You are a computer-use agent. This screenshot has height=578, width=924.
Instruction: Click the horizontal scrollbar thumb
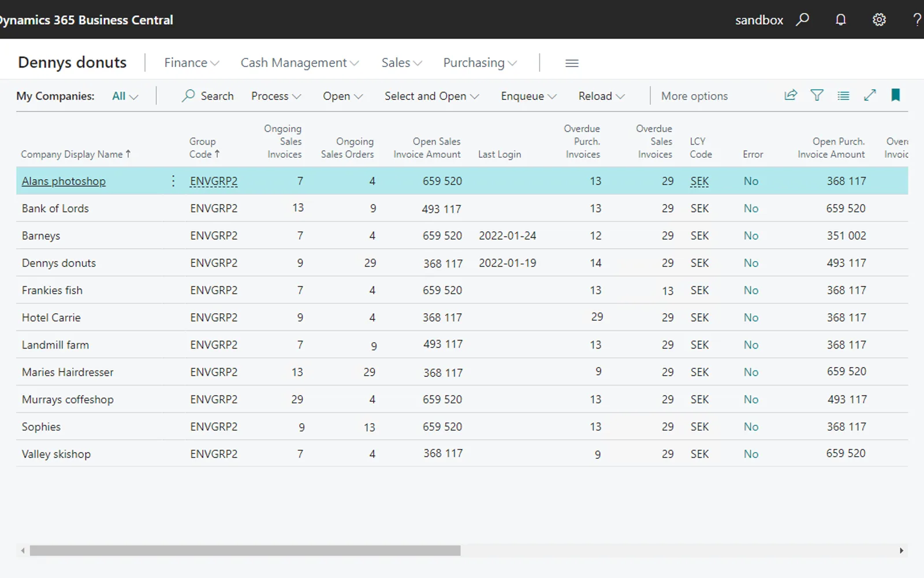(x=245, y=551)
